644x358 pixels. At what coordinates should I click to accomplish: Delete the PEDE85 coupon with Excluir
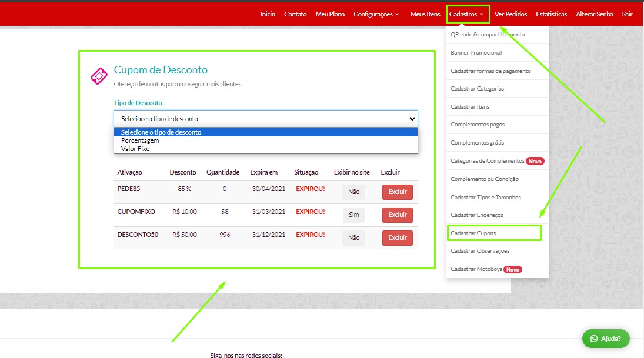[398, 192]
